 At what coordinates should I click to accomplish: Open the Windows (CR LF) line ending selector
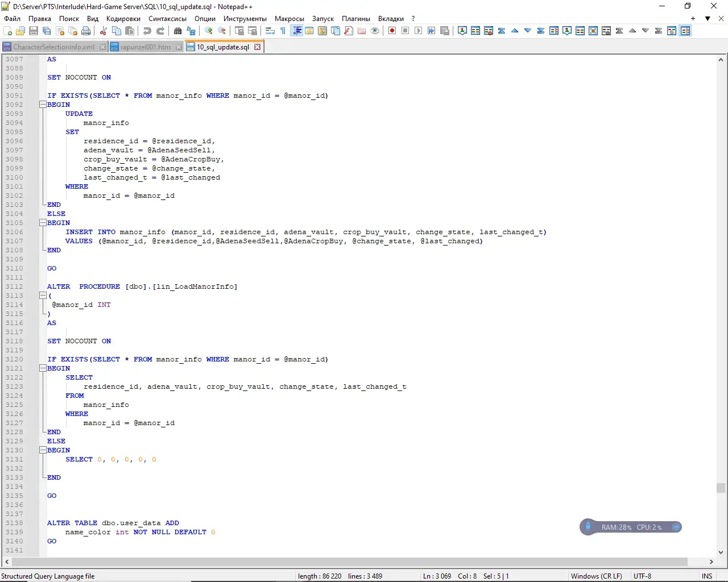(x=597, y=576)
